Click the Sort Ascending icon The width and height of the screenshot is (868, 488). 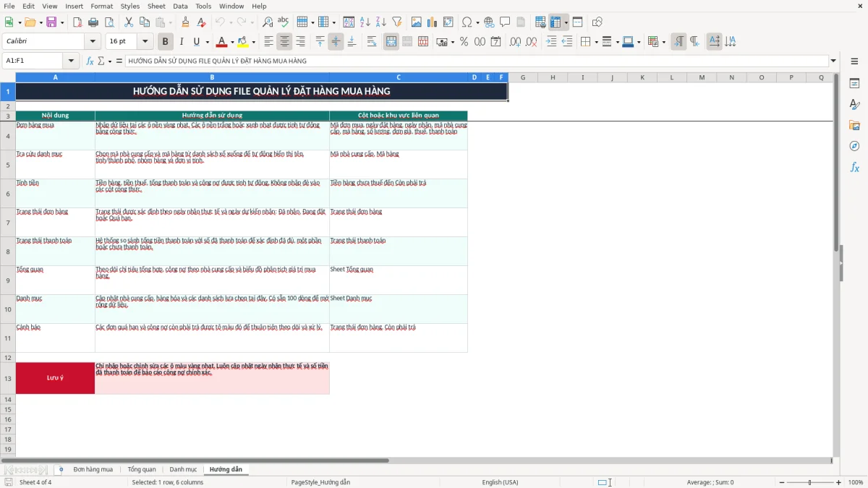[x=365, y=22]
